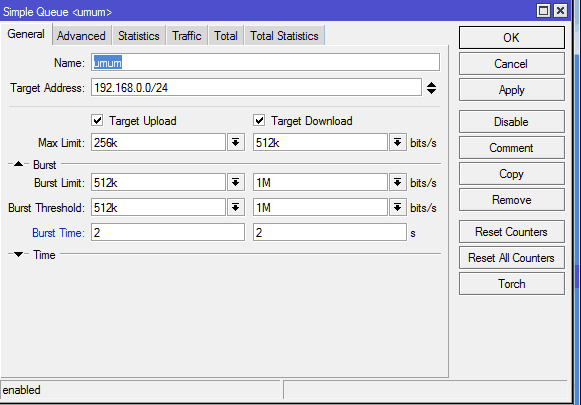Open Max Limit download rate dropdown arrow
Screen dimensions: 581x405
pos(398,143)
